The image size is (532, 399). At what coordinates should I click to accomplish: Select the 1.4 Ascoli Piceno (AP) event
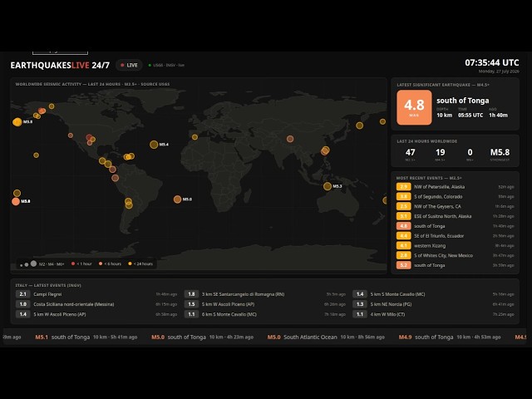(96, 314)
